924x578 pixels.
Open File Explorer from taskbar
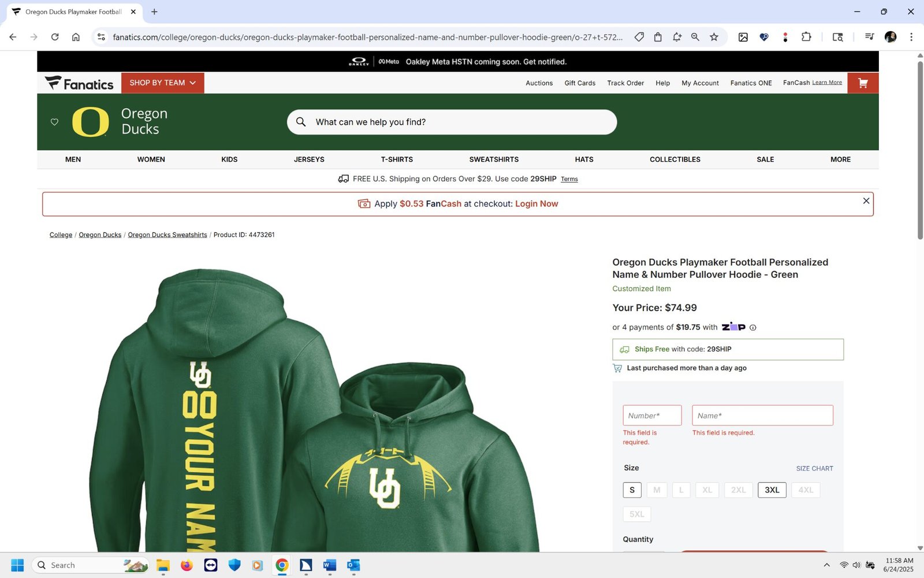click(163, 565)
